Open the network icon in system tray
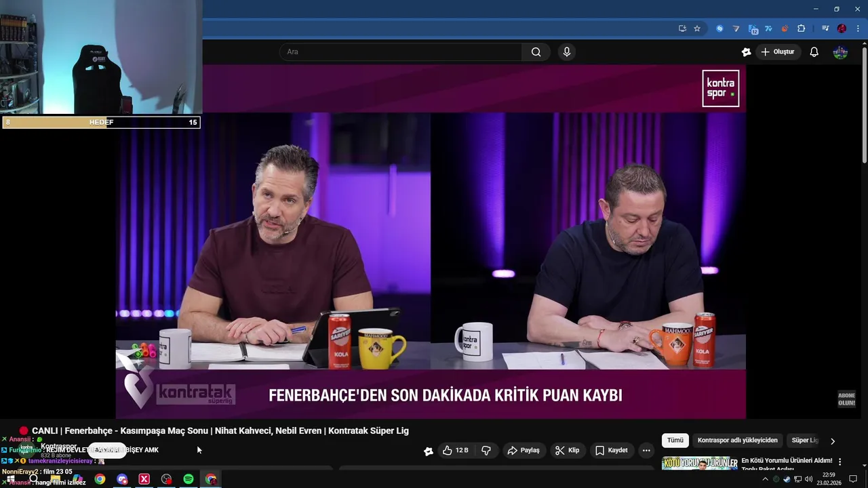The image size is (868, 488). click(797, 479)
